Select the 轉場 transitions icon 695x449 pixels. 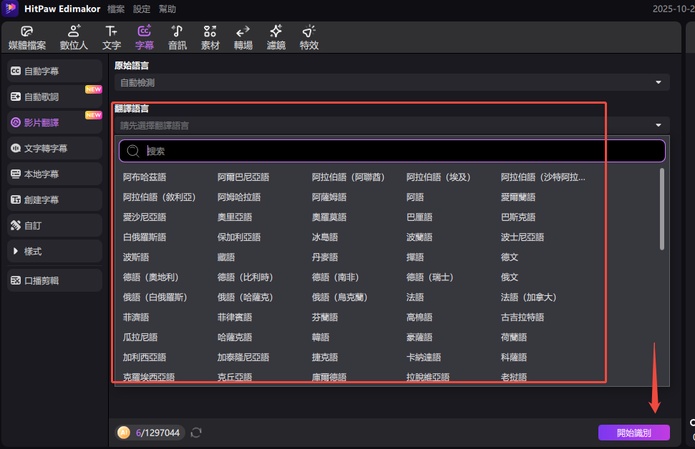pos(243,37)
